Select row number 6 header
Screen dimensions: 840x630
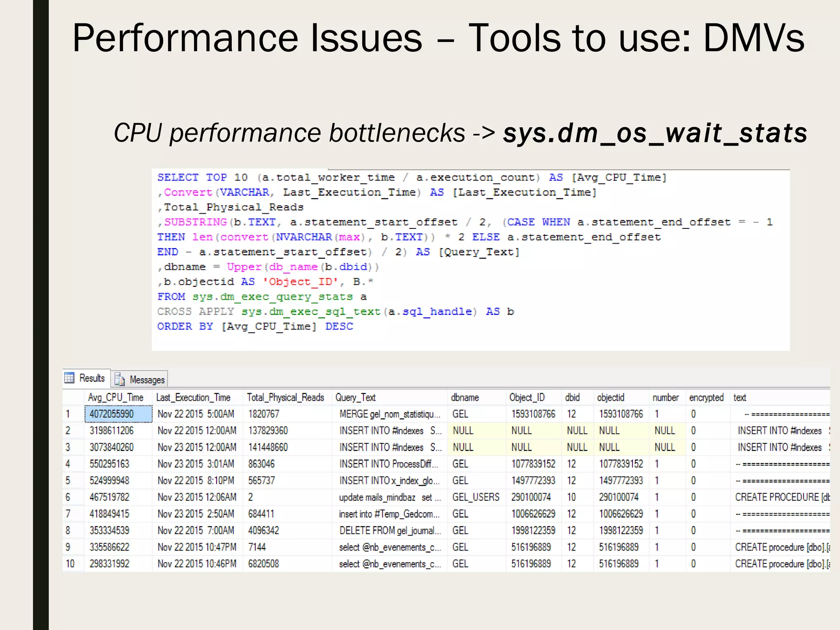(x=68, y=497)
